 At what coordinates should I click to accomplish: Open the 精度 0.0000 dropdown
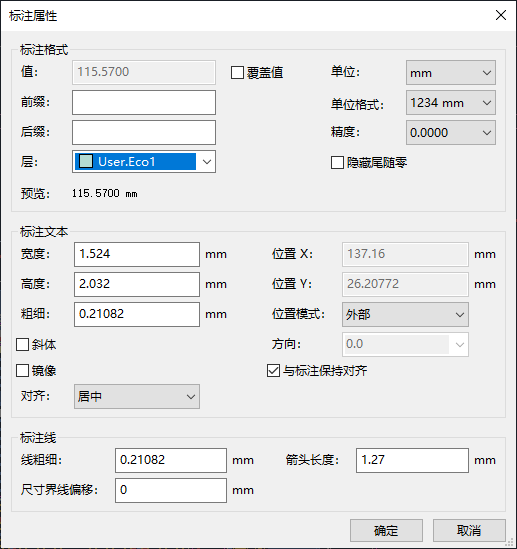[x=451, y=133]
